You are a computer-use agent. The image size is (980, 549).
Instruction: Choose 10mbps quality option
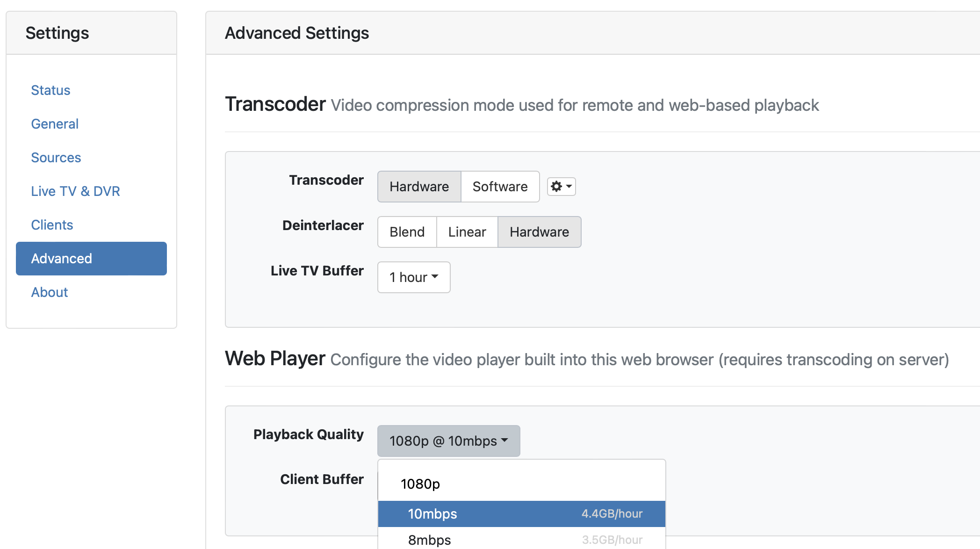click(x=521, y=514)
